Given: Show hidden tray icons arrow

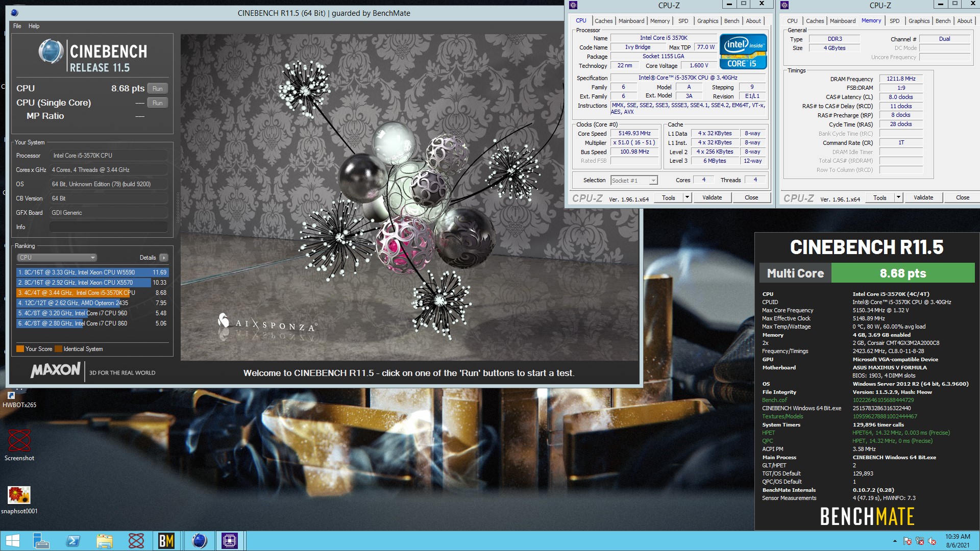Looking at the screenshot, I should (x=894, y=541).
